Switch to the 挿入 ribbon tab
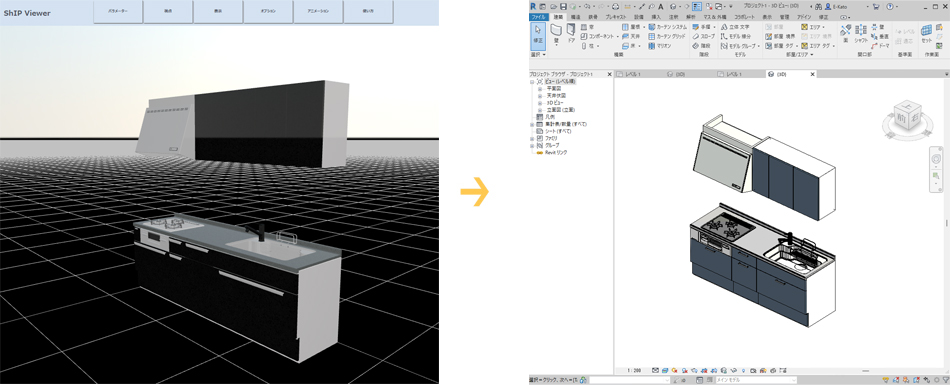950x385 pixels. point(656,17)
